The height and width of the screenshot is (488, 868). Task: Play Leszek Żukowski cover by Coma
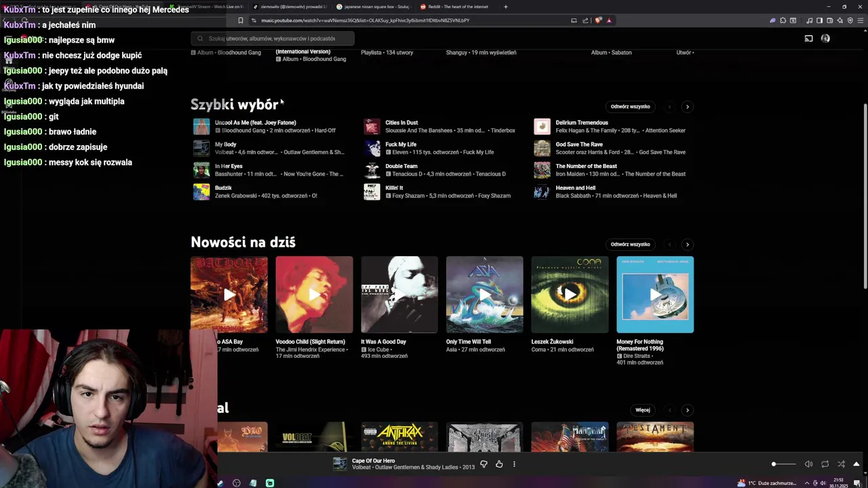(570, 295)
